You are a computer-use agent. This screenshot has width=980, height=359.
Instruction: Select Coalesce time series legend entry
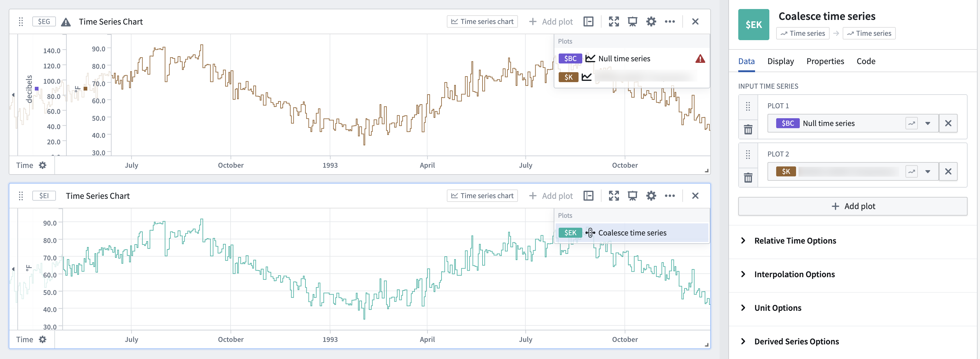(x=631, y=233)
